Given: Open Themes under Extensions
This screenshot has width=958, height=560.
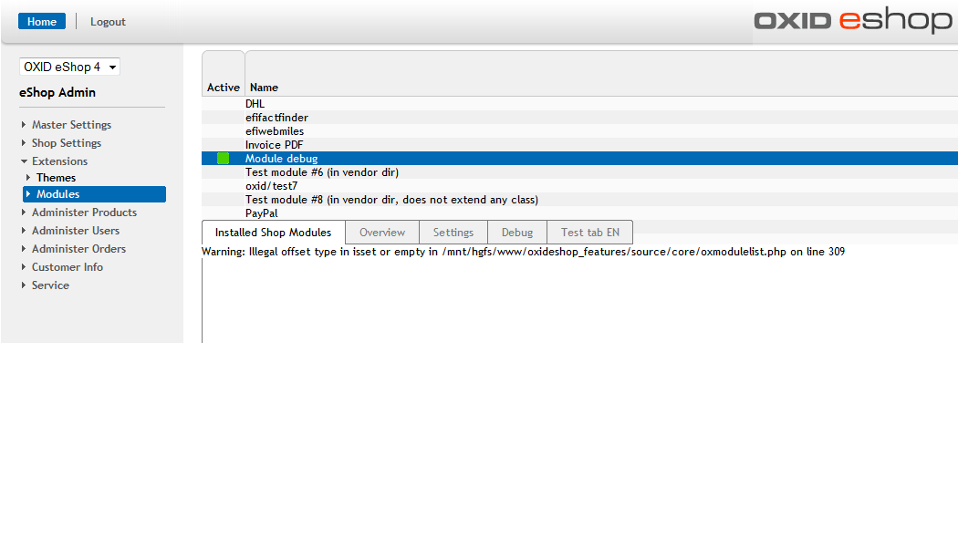Looking at the screenshot, I should [x=56, y=178].
